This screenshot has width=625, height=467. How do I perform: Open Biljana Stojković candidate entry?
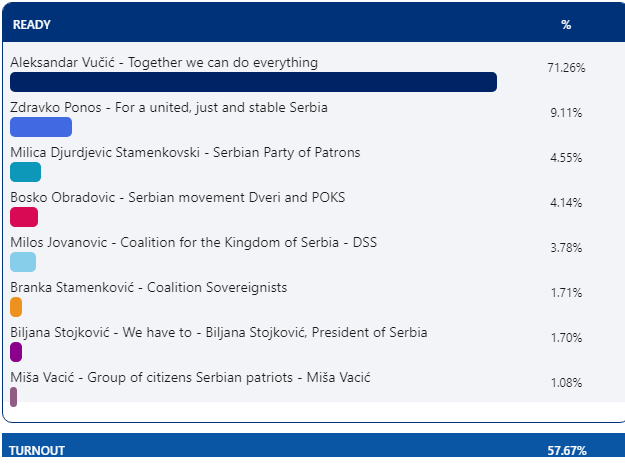218,332
